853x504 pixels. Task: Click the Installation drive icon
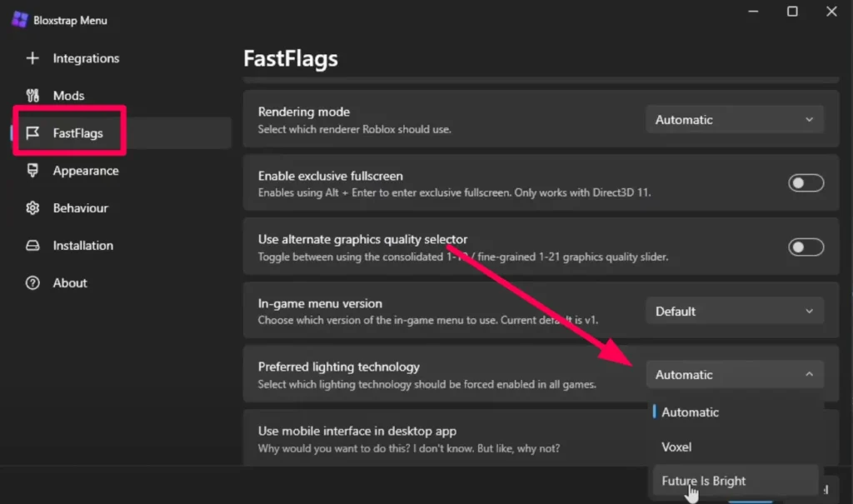click(33, 246)
